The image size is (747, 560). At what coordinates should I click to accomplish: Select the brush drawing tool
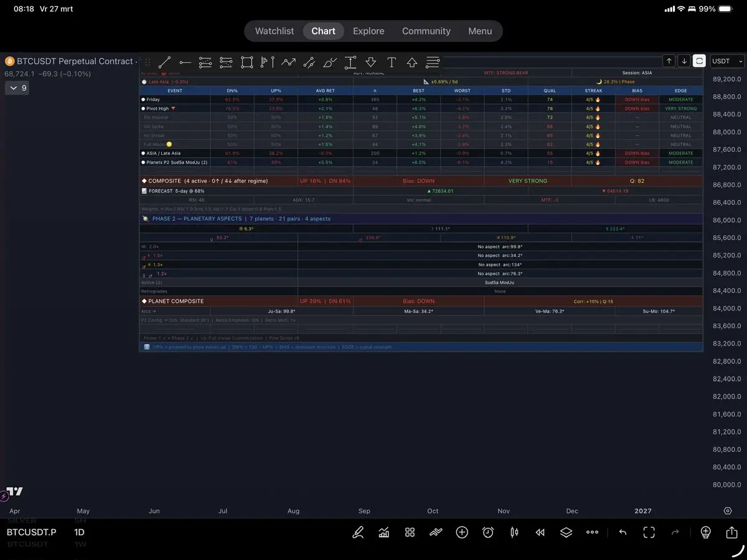330,62
